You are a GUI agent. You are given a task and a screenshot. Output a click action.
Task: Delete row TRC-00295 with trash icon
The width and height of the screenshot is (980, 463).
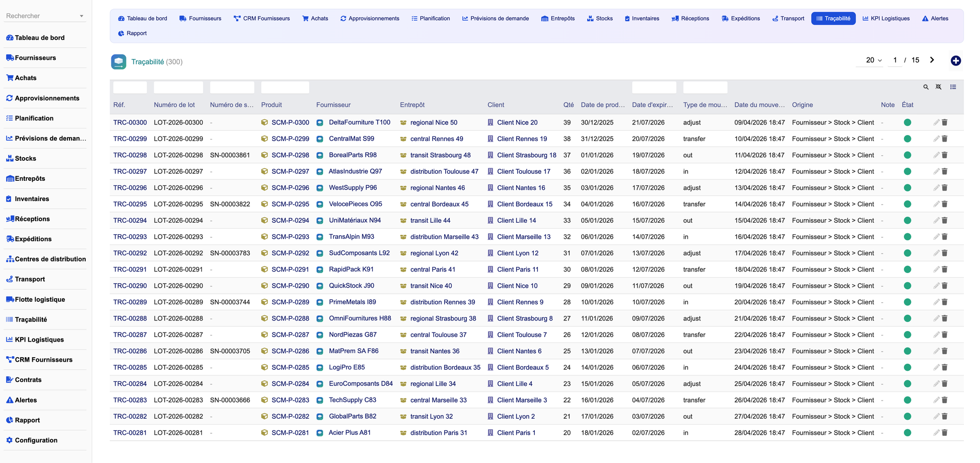(x=945, y=204)
